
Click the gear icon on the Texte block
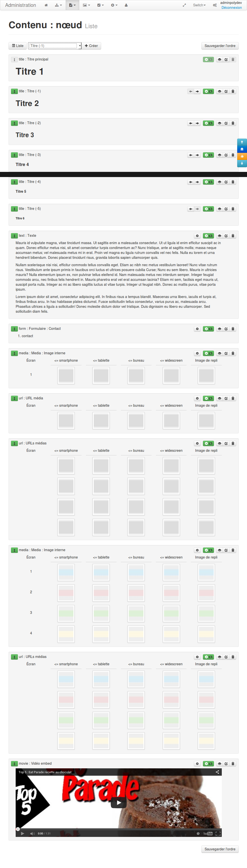[x=198, y=236]
